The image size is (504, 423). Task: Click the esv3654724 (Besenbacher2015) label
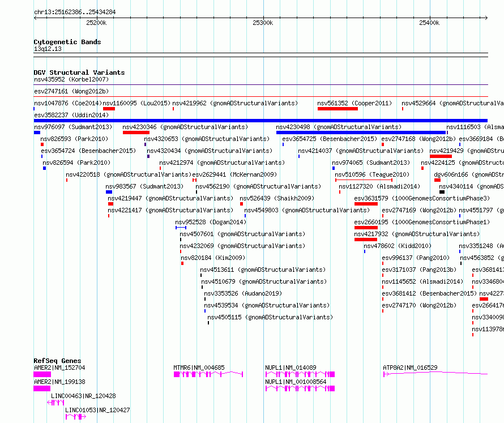88,151
